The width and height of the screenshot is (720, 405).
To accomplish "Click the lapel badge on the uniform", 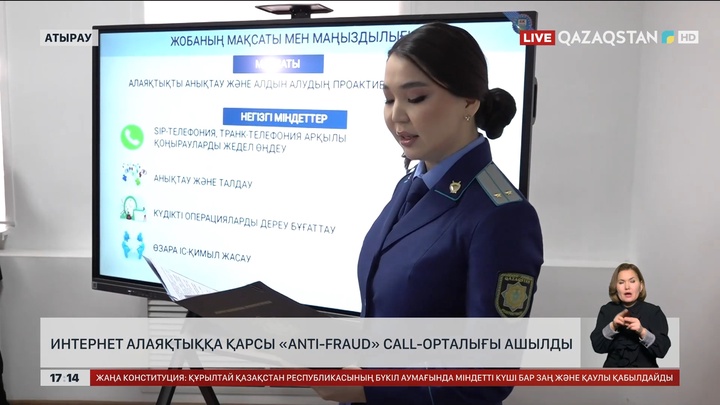I will tap(455, 186).
